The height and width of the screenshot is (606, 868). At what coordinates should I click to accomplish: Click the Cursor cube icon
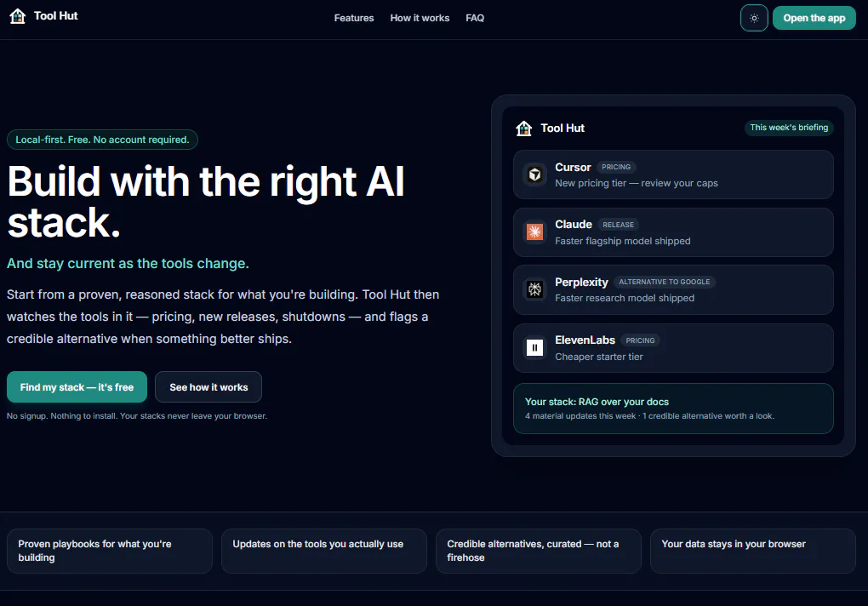point(534,174)
